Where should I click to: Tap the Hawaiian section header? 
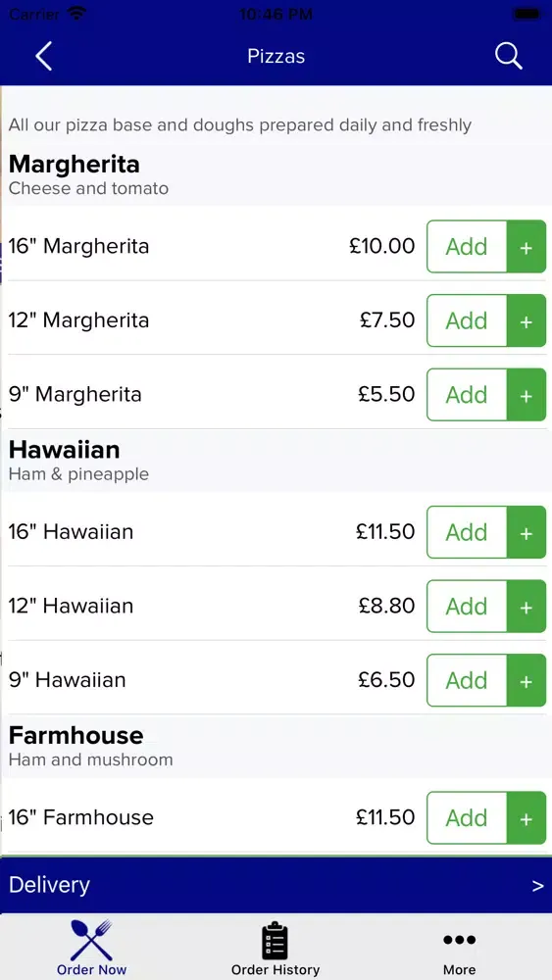pos(65,450)
